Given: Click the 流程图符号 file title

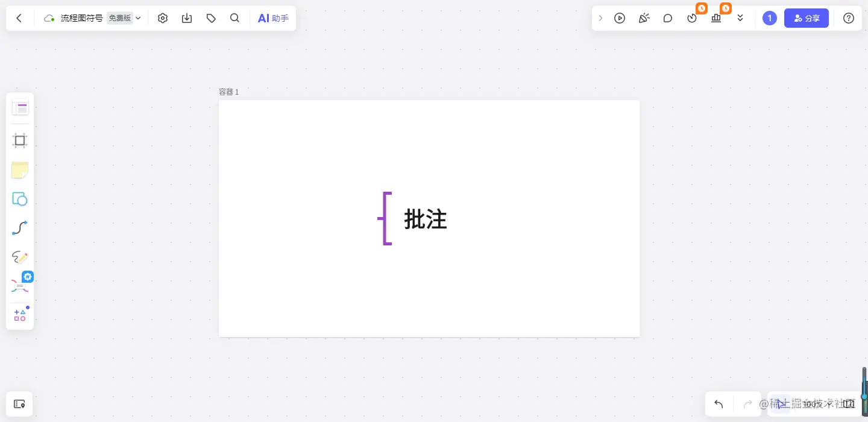Looking at the screenshot, I should [x=81, y=18].
